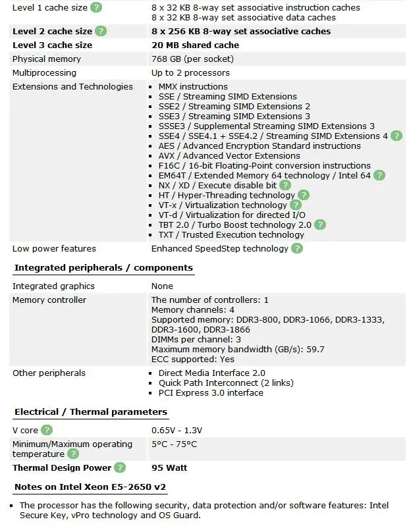Show help for Thermal Design Power
The height and width of the screenshot is (532, 409).
click(x=120, y=467)
